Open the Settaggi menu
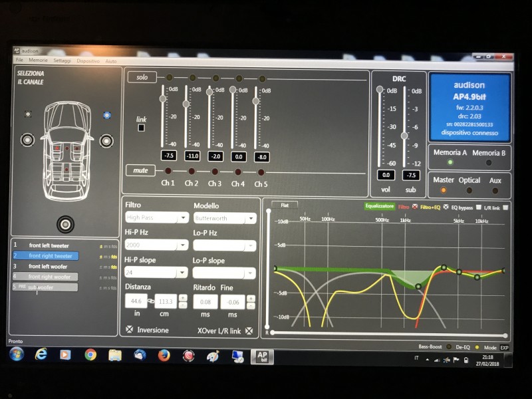532x399 pixels. click(x=62, y=61)
